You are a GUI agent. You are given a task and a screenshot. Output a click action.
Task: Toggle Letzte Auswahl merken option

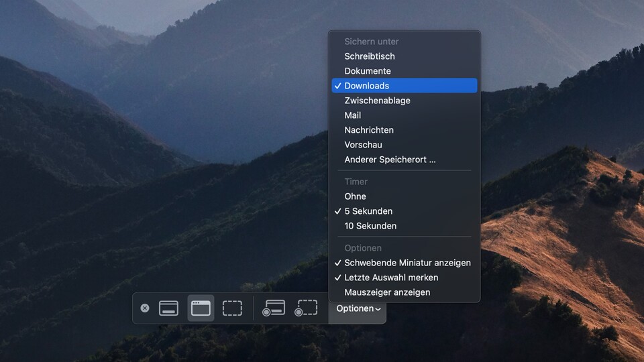point(405,278)
